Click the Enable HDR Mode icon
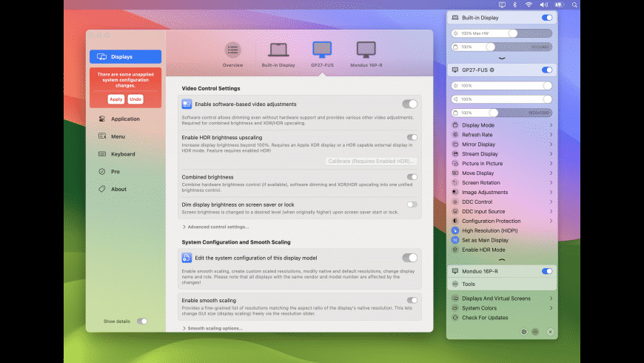The width and height of the screenshot is (644, 363). [455, 250]
